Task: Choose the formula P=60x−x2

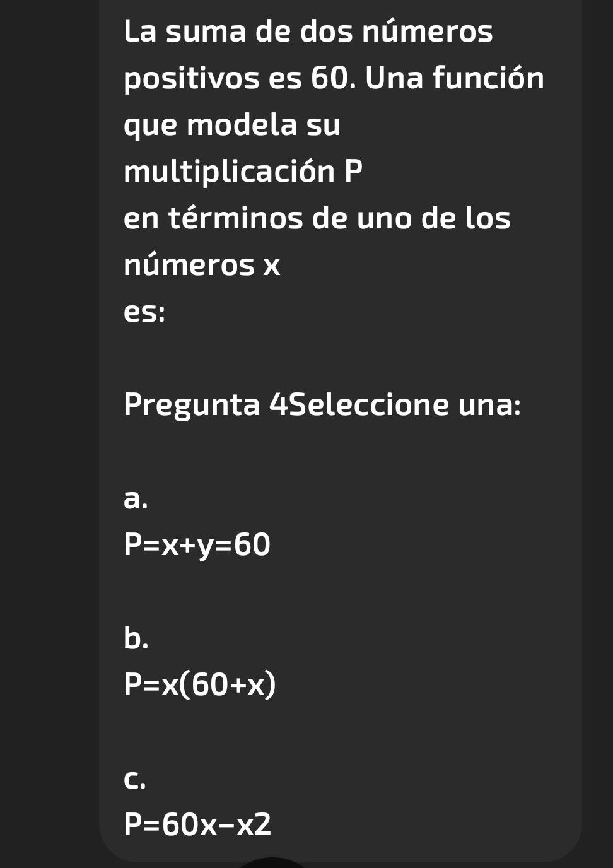Action: click(198, 824)
